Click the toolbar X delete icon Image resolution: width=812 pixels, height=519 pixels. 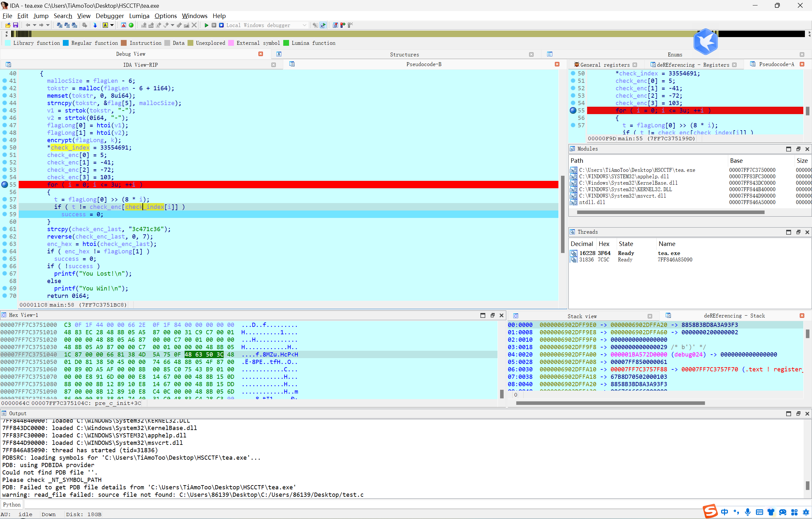pos(194,25)
